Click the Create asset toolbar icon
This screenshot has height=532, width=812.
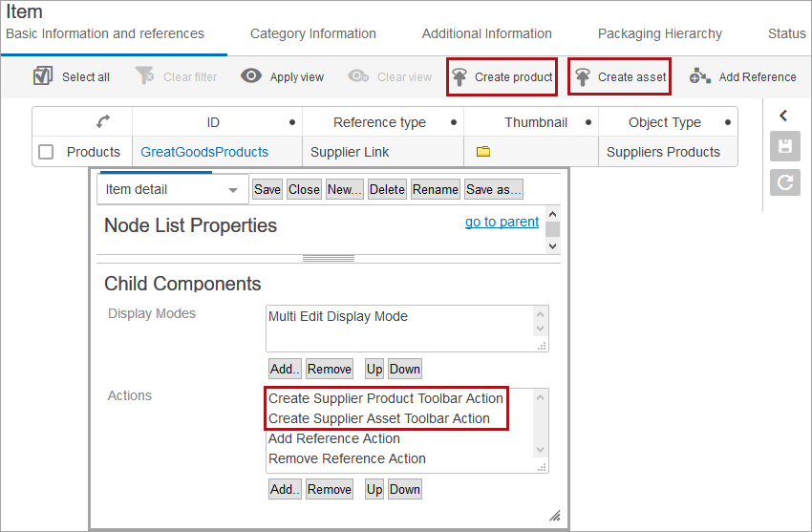tap(583, 76)
